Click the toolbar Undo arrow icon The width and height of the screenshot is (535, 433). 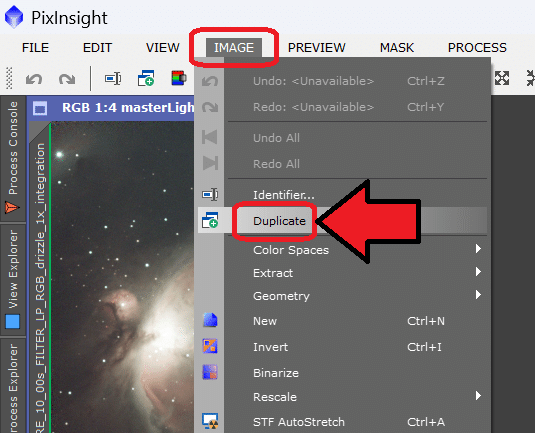[x=34, y=79]
